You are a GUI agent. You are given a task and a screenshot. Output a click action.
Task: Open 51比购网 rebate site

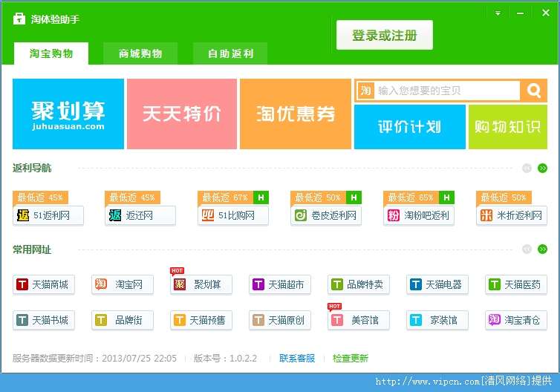click(233, 215)
